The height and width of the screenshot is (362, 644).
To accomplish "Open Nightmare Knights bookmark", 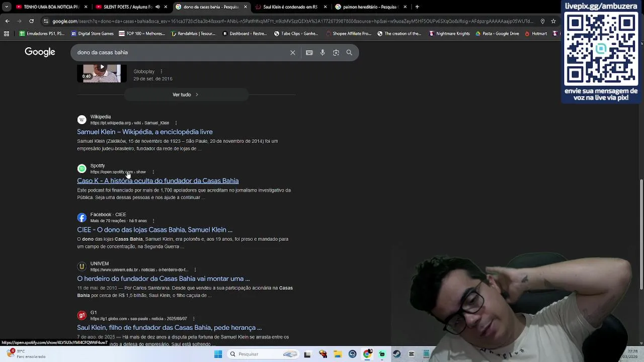I will point(449,34).
